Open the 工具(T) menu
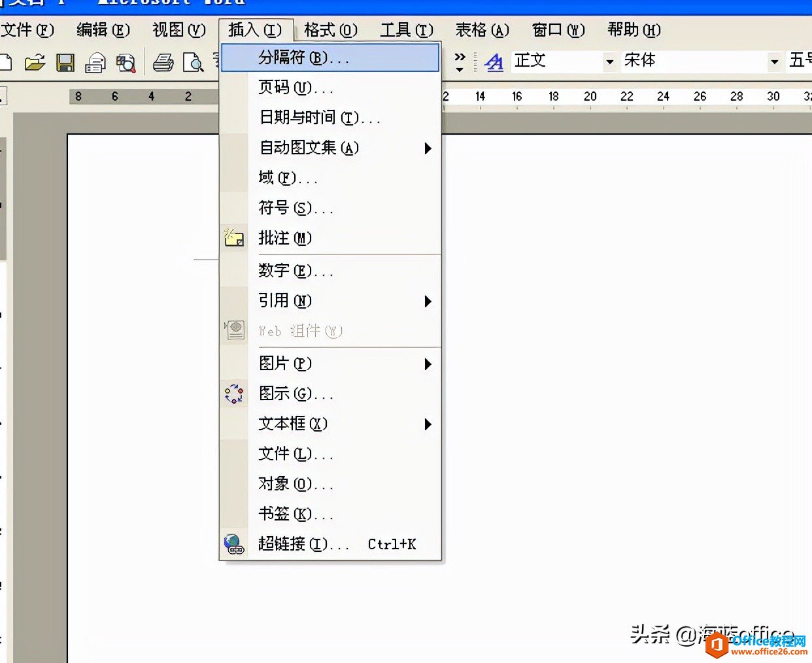812x663 pixels. pyautogui.click(x=407, y=30)
